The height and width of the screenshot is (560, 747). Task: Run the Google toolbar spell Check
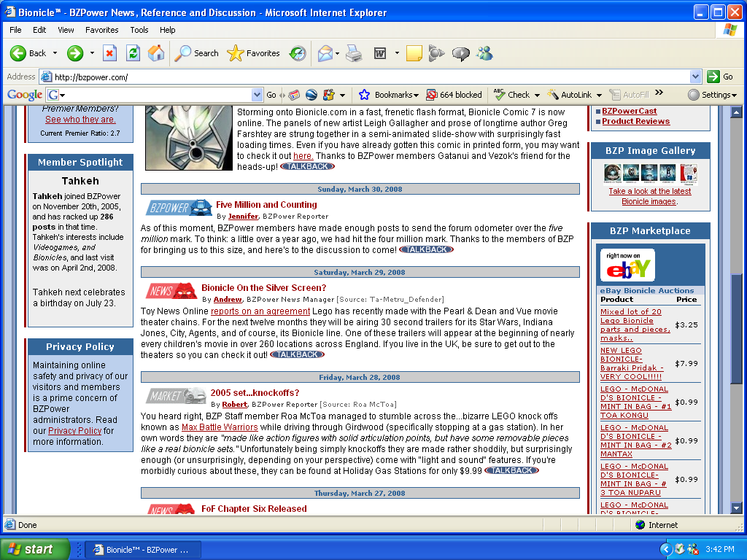coord(514,95)
